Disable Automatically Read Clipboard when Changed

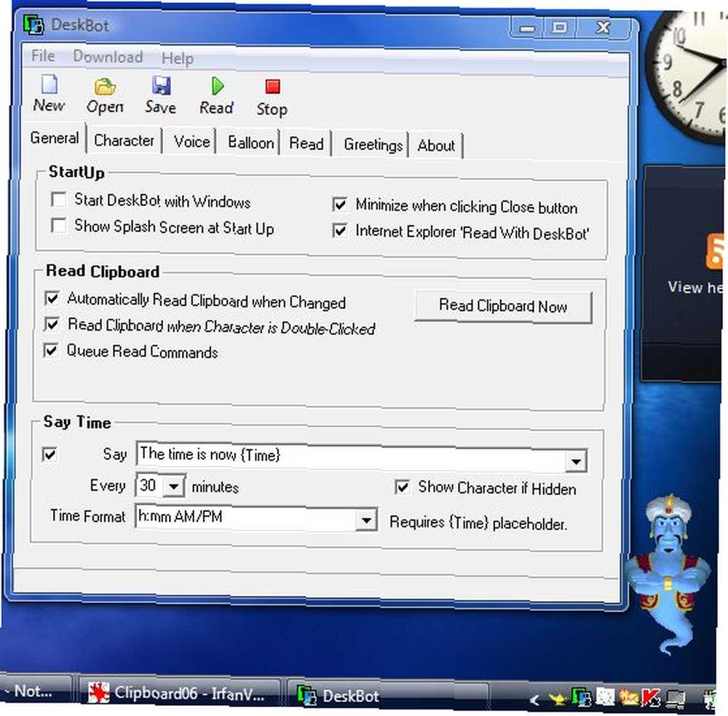point(52,298)
